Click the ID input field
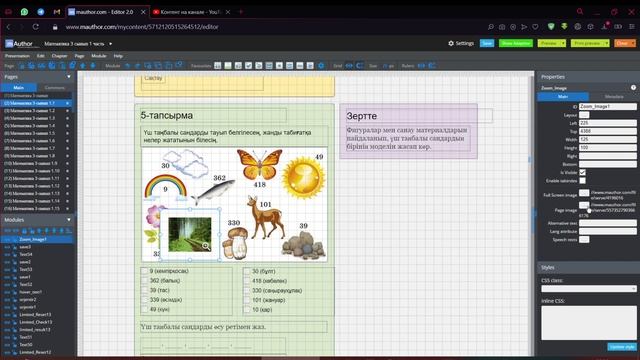Image resolution: width=640 pixels, height=360 pixels. coord(608,107)
